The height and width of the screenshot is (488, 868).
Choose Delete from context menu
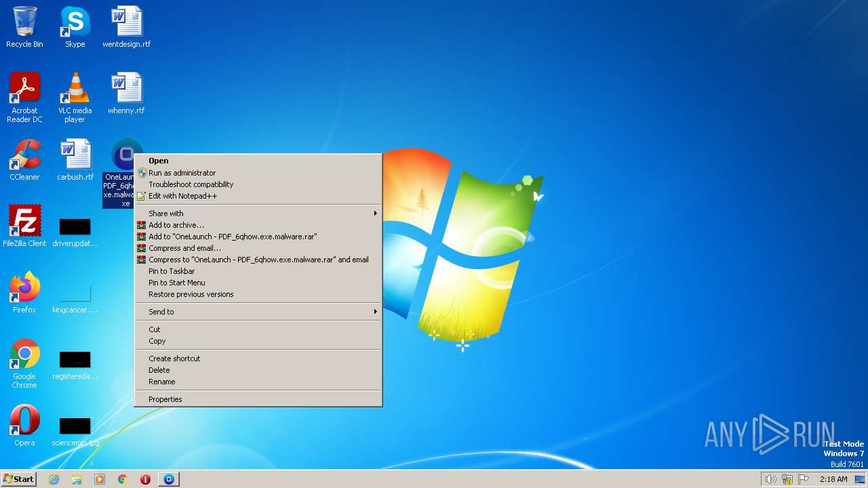click(x=258, y=370)
